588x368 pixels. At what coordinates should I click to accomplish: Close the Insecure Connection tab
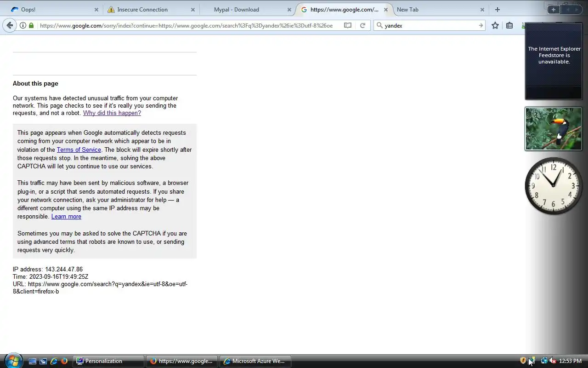point(193,10)
